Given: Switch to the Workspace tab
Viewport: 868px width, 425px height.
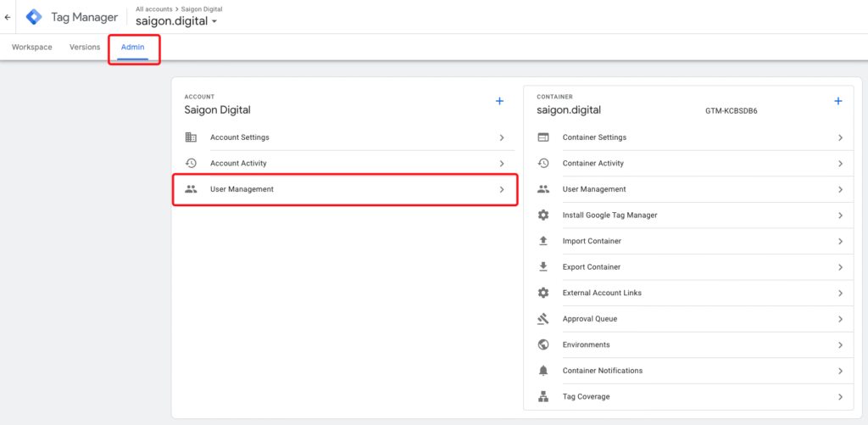Looking at the screenshot, I should click(x=32, y=48).
